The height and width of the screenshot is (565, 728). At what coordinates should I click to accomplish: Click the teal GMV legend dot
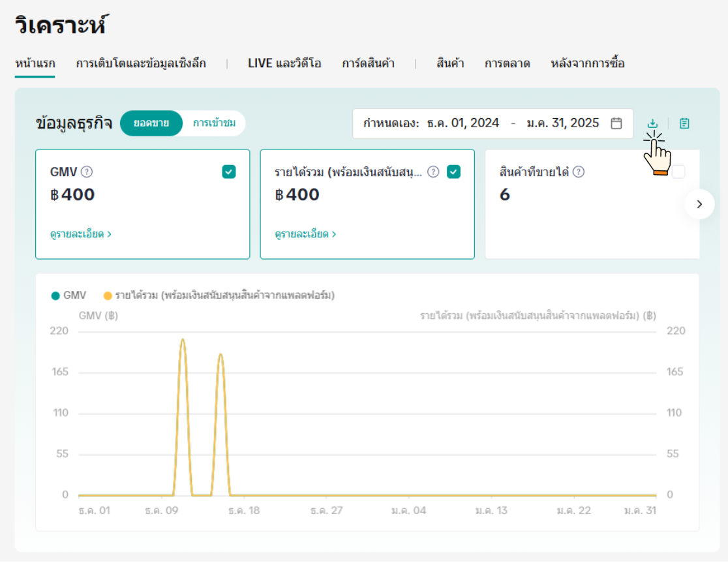coord(55,296)
